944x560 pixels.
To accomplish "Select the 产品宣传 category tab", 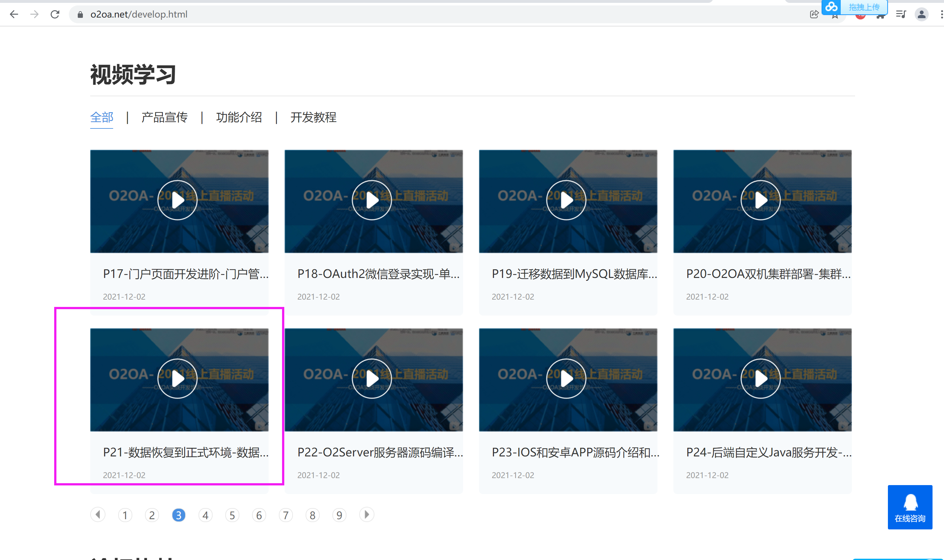I will [164, 118].
